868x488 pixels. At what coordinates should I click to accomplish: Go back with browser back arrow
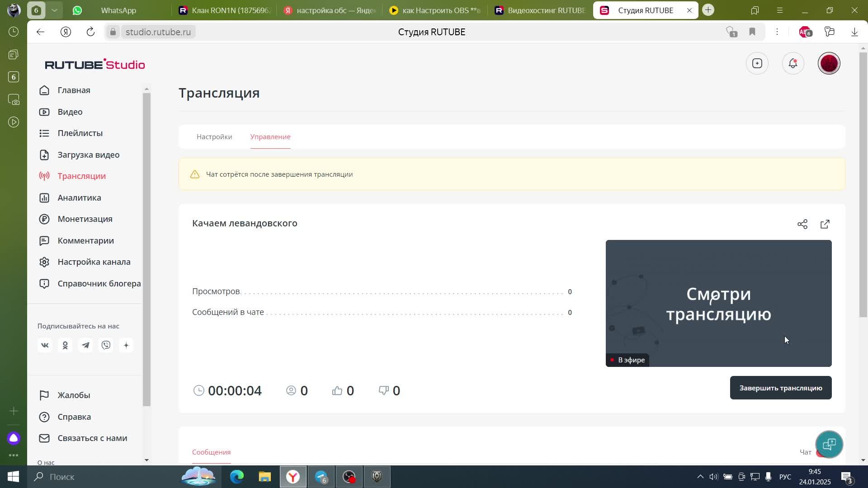point(41,32)
